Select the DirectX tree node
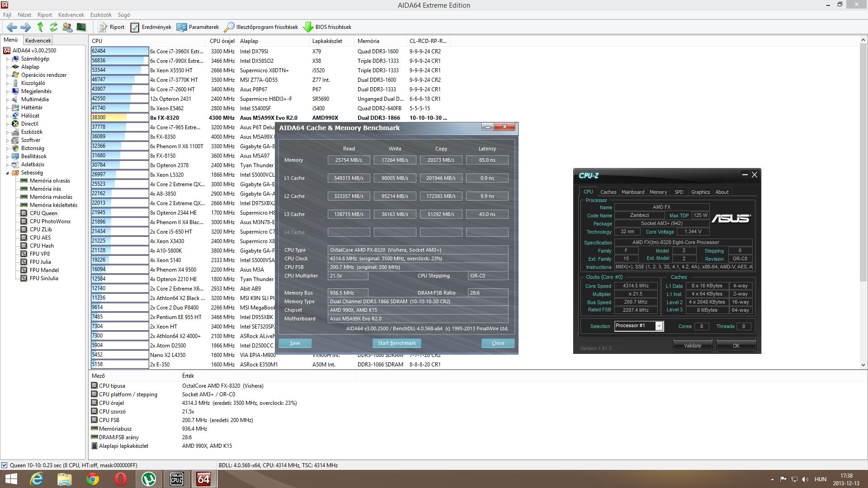 30,124
